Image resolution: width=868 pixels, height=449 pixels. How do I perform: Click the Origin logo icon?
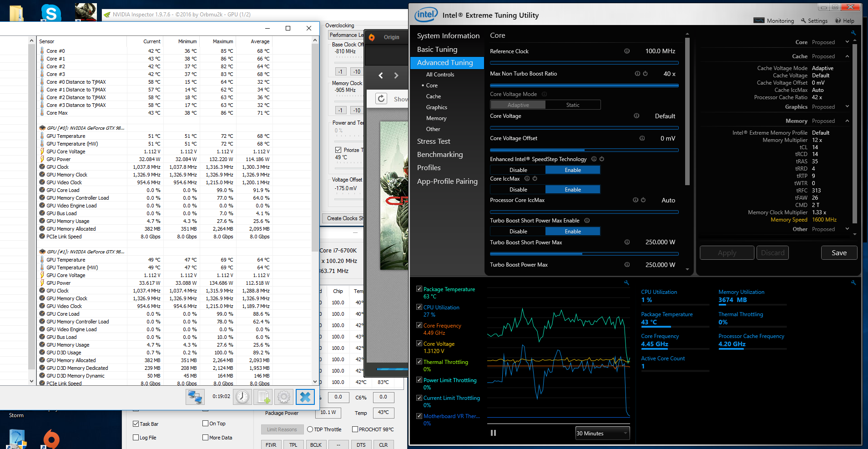[x=372, y=37]
